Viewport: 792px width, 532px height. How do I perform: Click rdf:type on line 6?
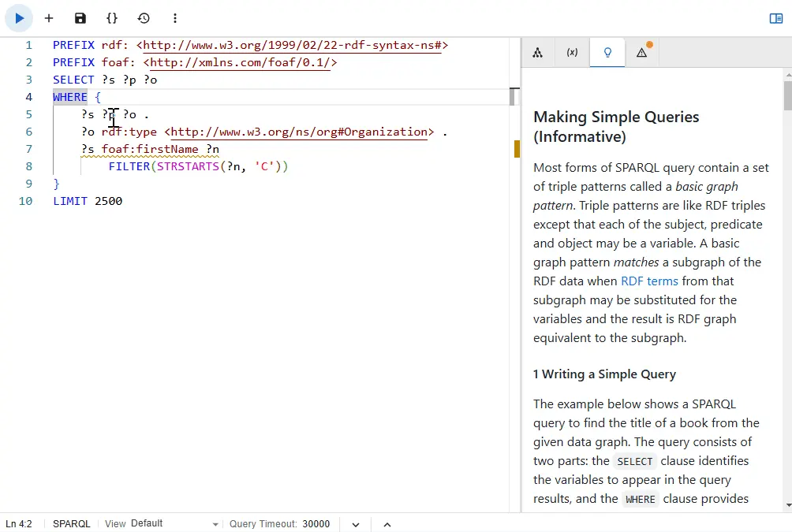click(x=129, y=132)
